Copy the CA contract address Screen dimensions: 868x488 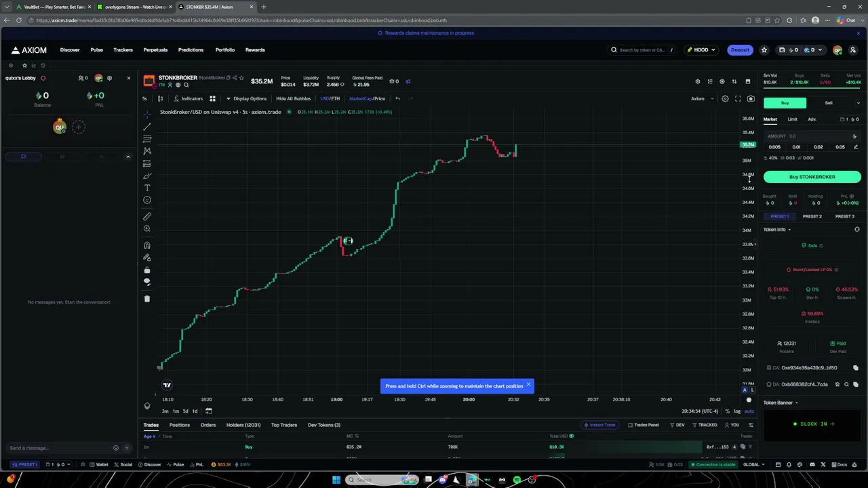(856, 368)
